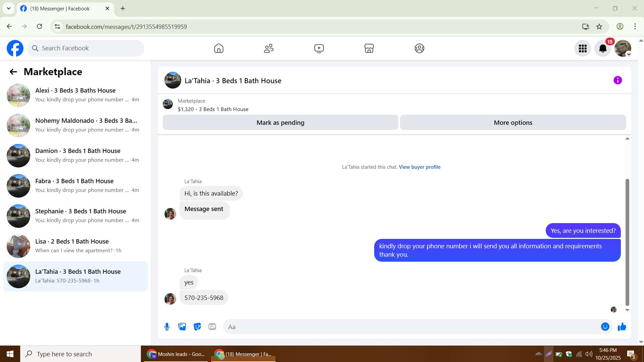
Task: Send a thumbs up like
Action: 622,327
